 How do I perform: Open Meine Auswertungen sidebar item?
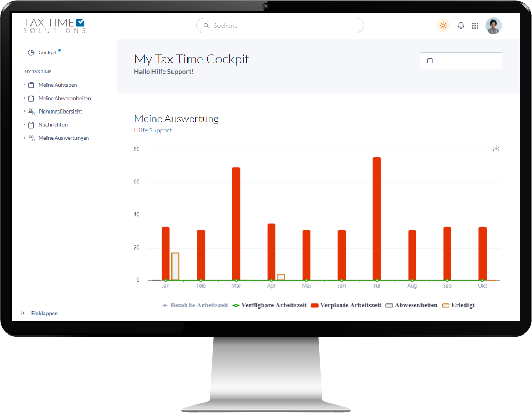(63, 138)
